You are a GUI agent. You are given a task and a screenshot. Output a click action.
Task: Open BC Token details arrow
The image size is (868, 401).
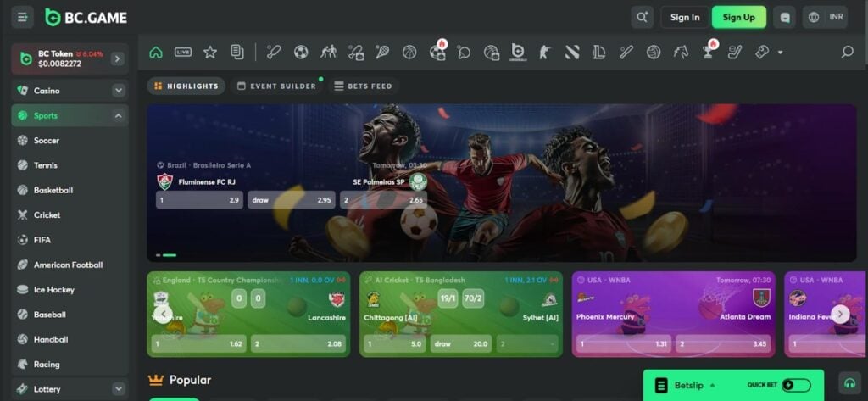pos(117,58)
